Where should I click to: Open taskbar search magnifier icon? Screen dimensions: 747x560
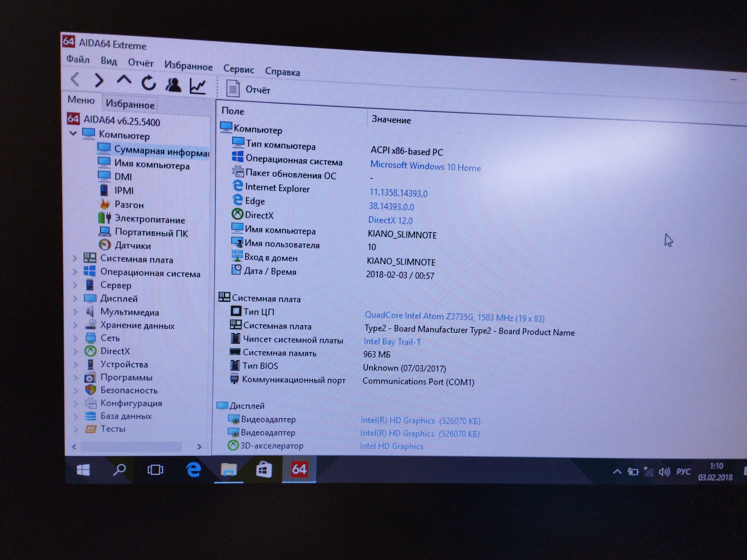119,470
